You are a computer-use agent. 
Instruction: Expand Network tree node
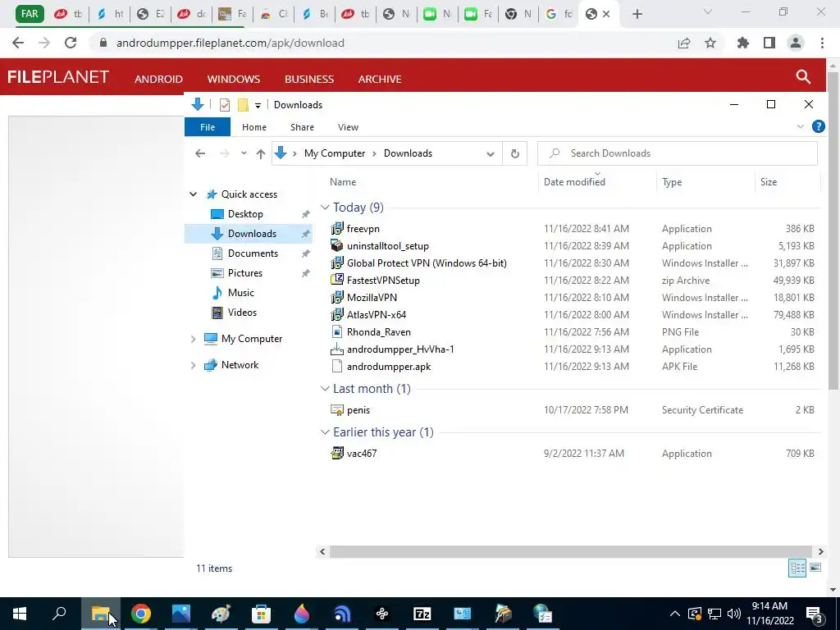tap(193, 365)
